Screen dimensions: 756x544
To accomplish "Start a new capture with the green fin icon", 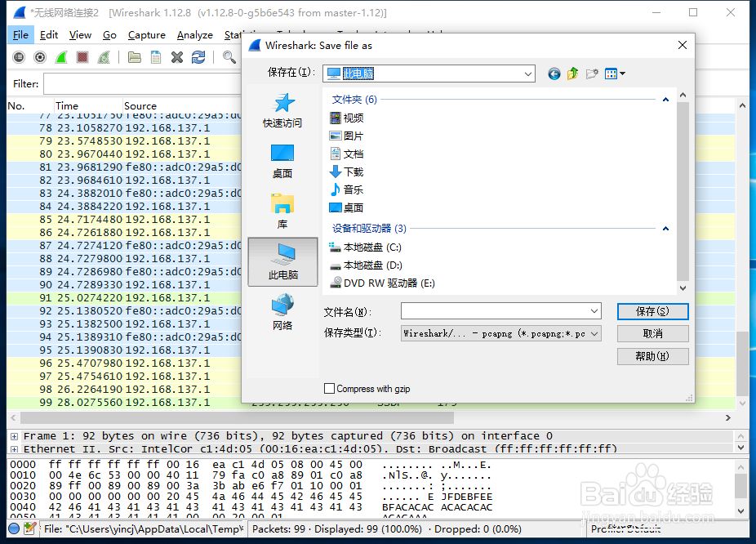I will point(61,57).
